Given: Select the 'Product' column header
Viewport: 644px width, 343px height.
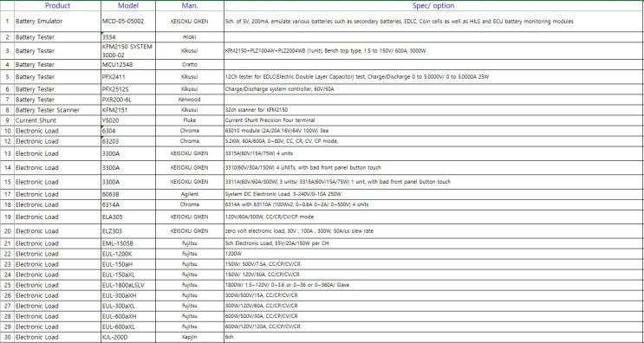Looking at the screenshot, I should pos(57,6).
